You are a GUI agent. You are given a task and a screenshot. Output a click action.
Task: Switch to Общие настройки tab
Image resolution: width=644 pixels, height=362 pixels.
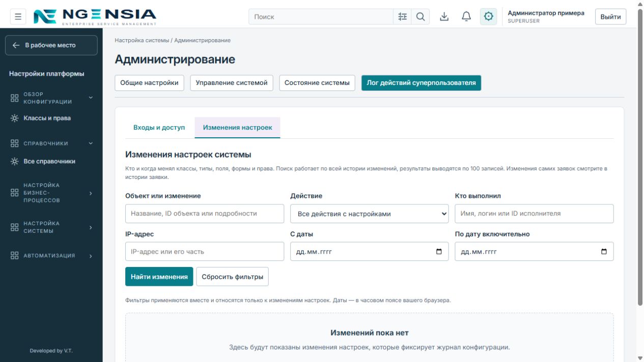tap(149, 83)
